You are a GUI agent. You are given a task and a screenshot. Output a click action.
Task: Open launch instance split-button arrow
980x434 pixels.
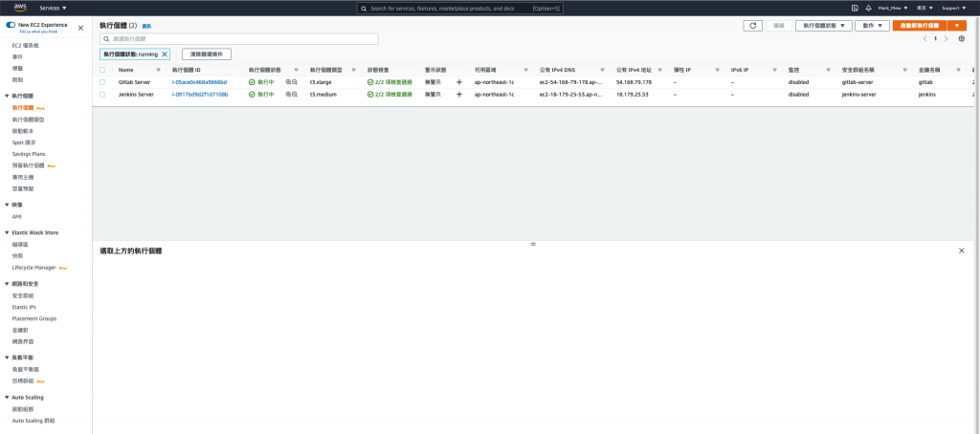[x=956, y=26]
